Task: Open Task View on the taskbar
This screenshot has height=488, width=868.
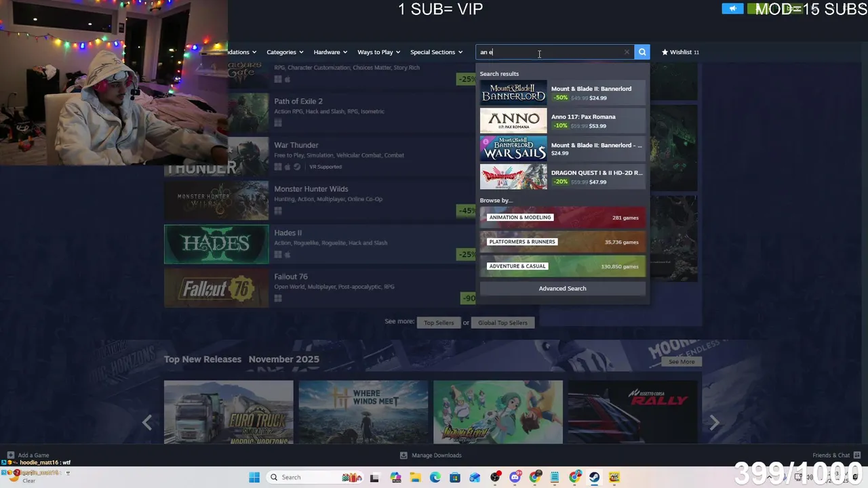Action: click(374, 477)
